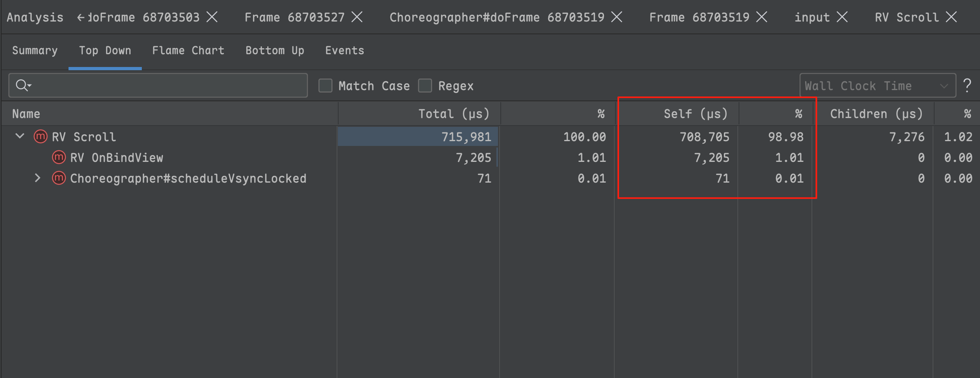The image size is (980, 378).
Task: Collapse the RV Scroll tree node
Action: pyautogui.click(x=20, y=136)
